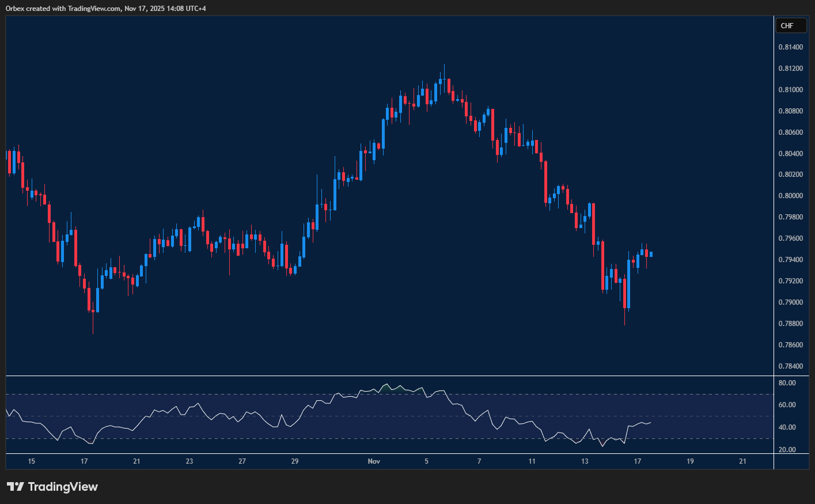This screenshot has width=815, height=504.
Task: Open the CHF currency selector
Action: (x=790, y=26)
